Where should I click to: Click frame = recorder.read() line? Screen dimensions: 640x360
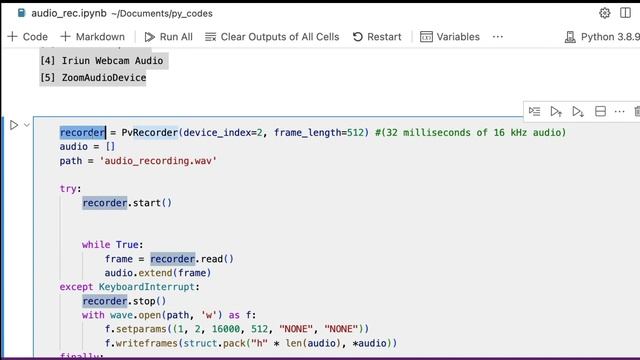[169, 259]
